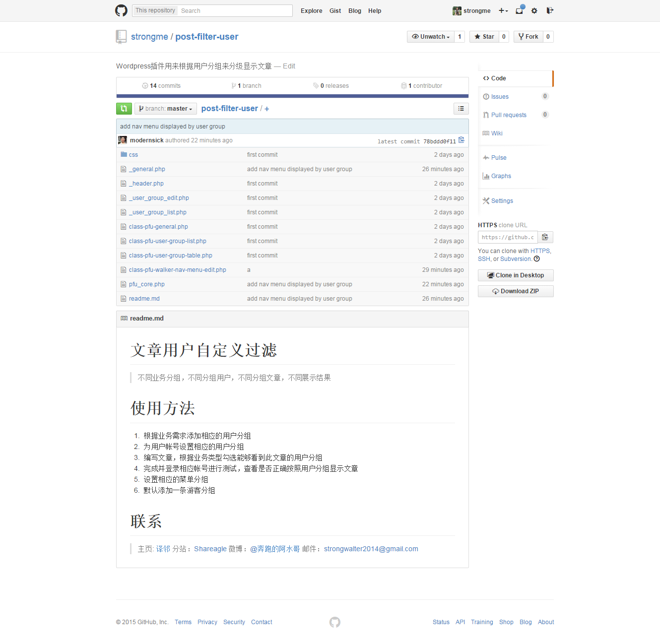The height and width of the screenshot is (644, 660).
Task: Open latest commit 78bddd0f11
Action: click(x=439, y=141)
